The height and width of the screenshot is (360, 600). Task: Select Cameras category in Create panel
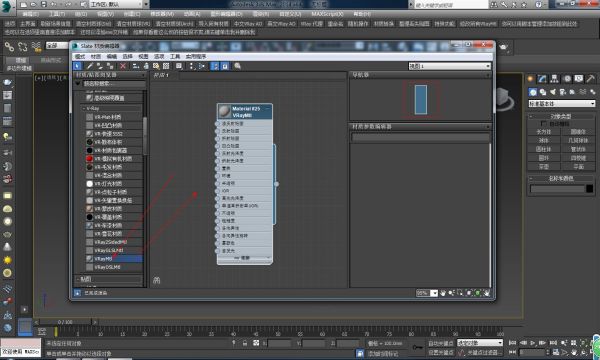pyautogui.click(x=563, y=92)
